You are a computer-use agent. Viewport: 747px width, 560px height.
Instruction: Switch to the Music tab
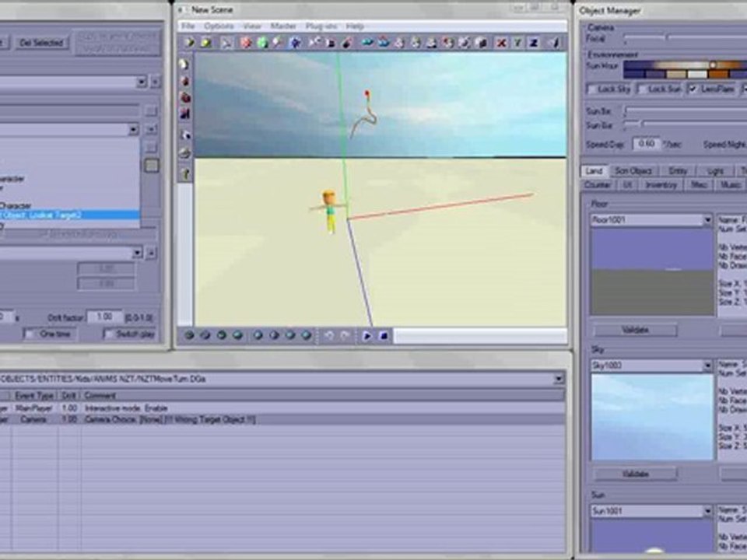[x=730, y=185]
